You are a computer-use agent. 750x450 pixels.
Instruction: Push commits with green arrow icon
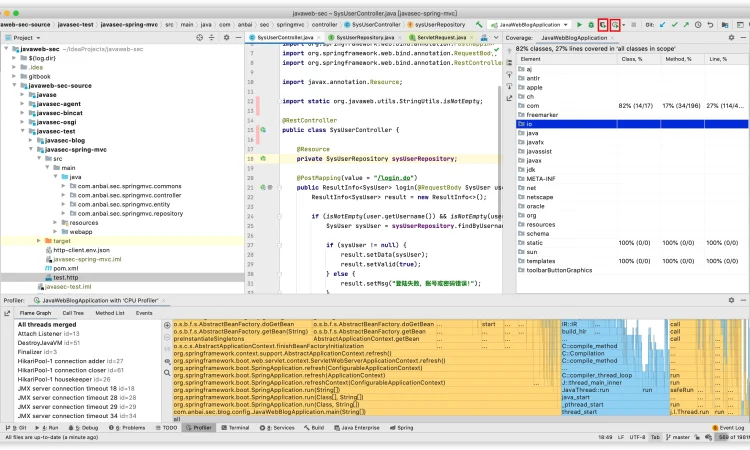coord(686,24)
